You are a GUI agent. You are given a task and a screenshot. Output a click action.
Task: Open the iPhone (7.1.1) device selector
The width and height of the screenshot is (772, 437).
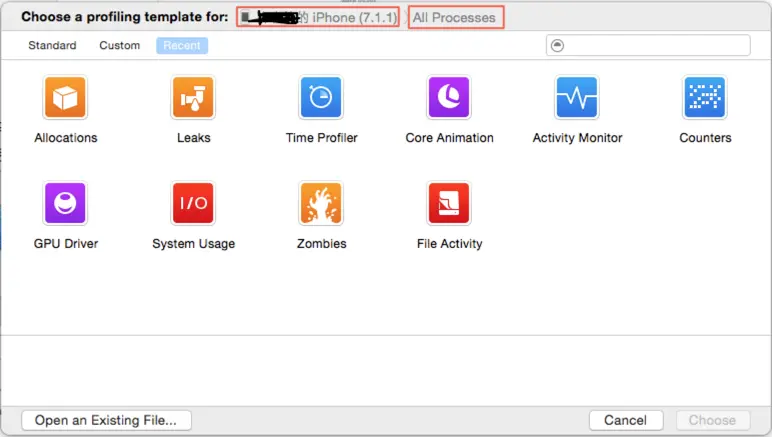pos(318,18)
